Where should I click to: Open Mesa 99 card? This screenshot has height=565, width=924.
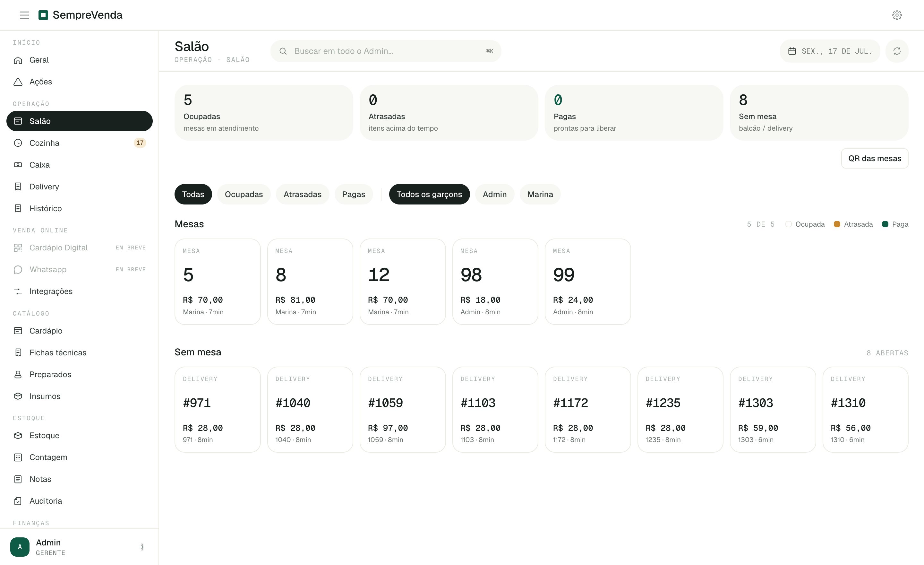coord(588,282)
